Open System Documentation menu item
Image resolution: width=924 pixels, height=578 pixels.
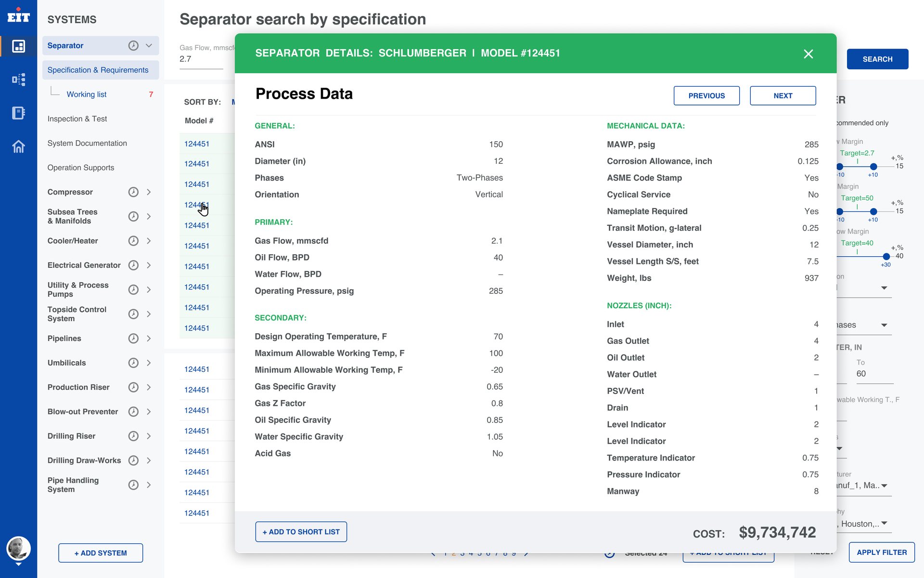click(x=87, y=143)
